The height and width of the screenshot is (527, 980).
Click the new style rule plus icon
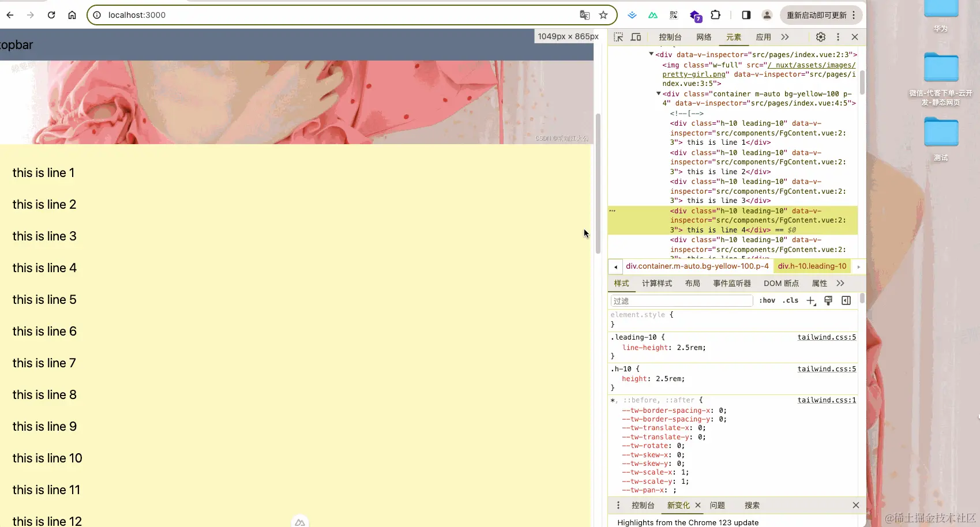click(810, 300)
